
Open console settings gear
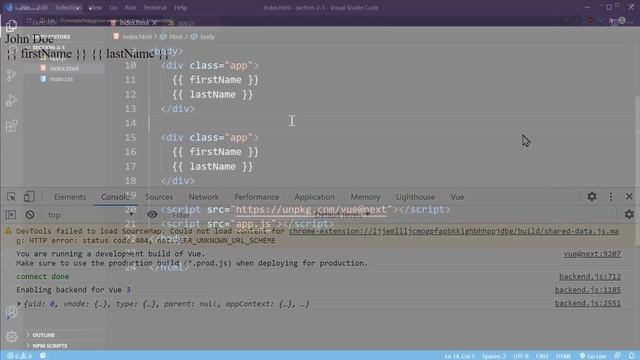pyautogui.click(x=629, y=214)
